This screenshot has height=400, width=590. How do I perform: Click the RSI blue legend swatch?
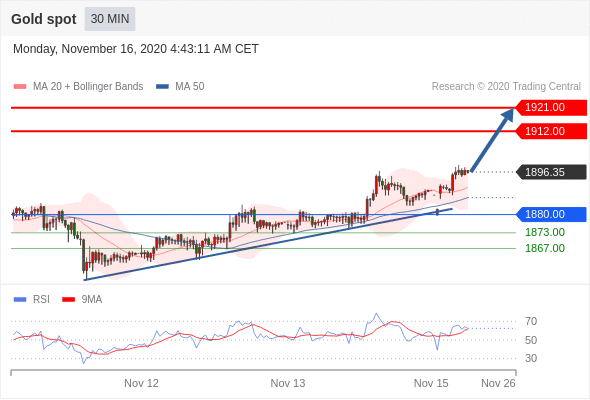pyautogui.click(x=20, y=300)
